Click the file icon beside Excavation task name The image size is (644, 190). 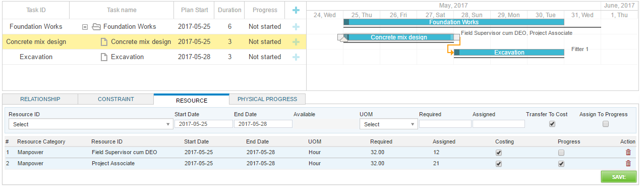[x=104, y=57]
